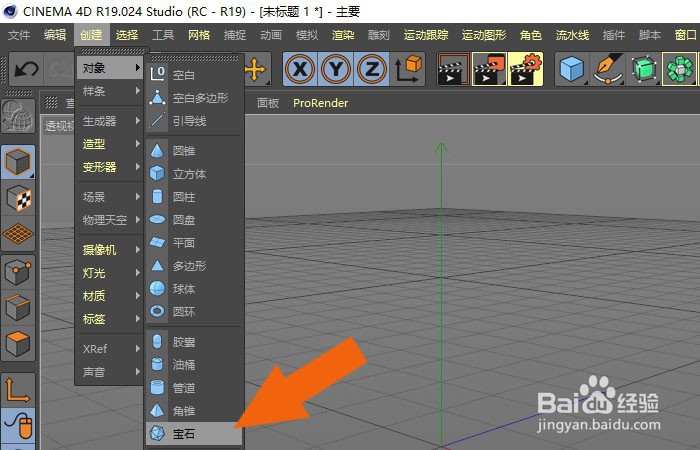This screenshot has height=450, width=700.
Task: Create a 圆锥 cone object
Action: pos(195,151)
